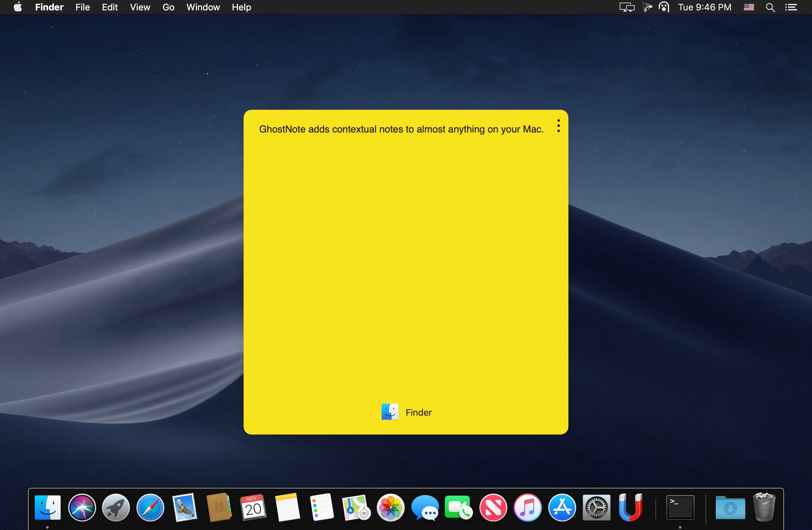The height and width of the screenshot is (530, 812).
Task: Click the Finder icon in the note footer
Action: click(x=390, y=412)
